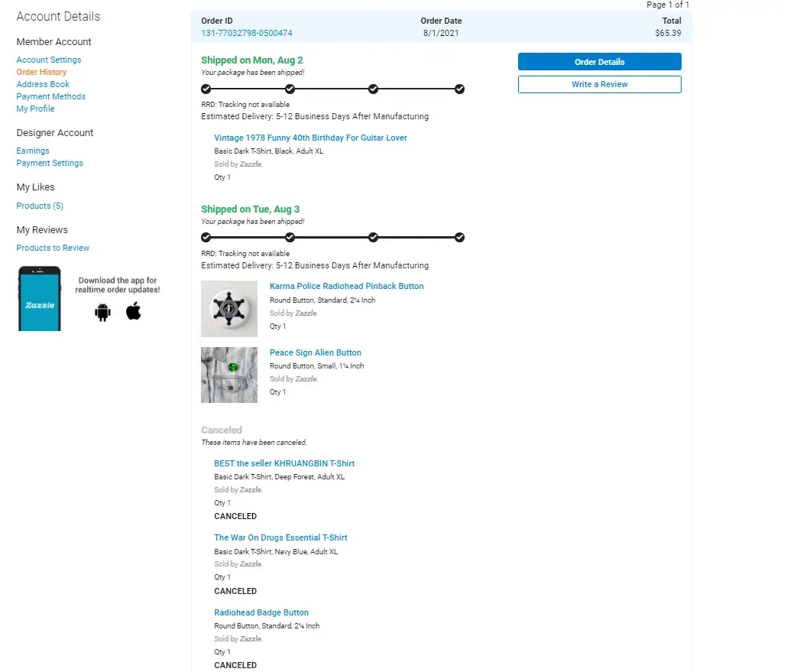The width and height of the screenshot is (797, 672).
Task: Open designer Earnings page
Action: click(33, 151)
